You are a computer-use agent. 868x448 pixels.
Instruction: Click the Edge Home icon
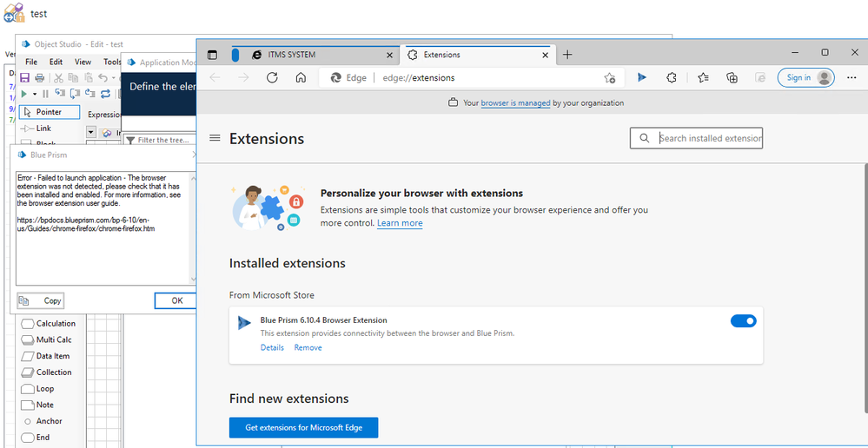(x=301, y=77)
